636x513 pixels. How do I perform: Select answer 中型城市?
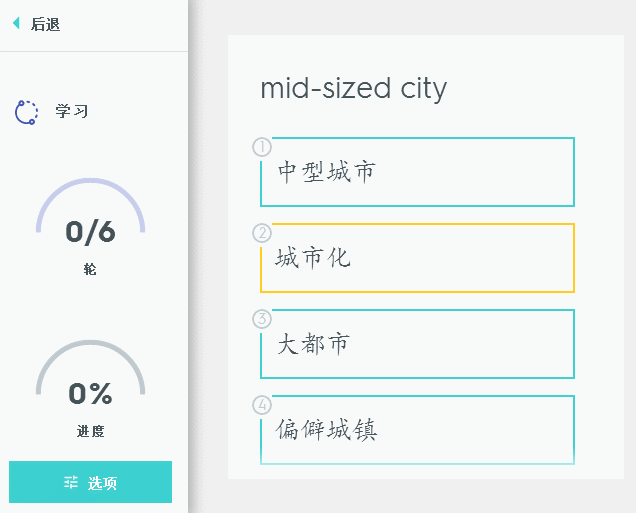[417, 172]
